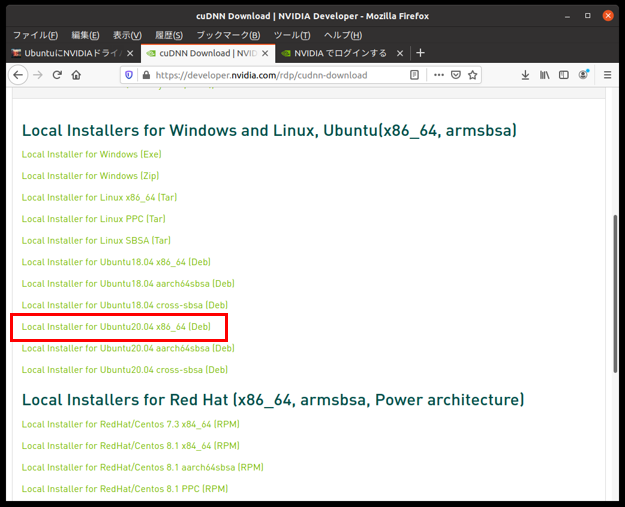
Task: Open the library history and bookmarks
Action: (544, 75)
